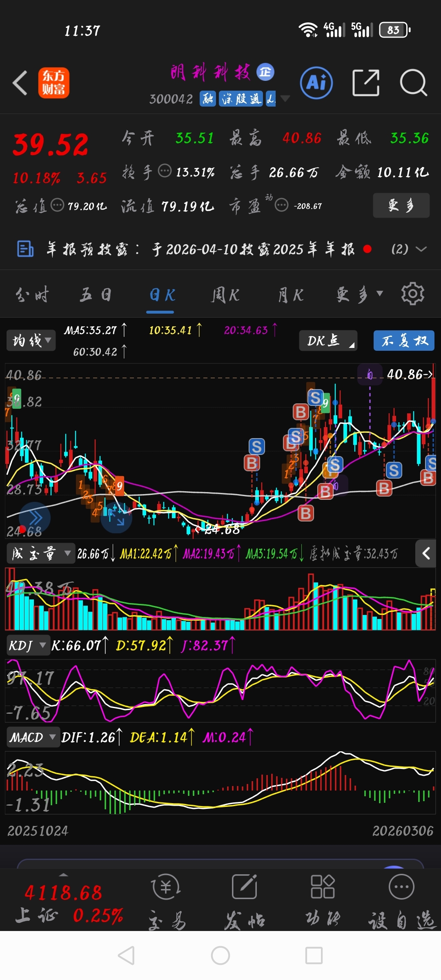Image resolution: width=441 pixels, height=980 pixels.
Task: Tap the 60:30.42 MA value
Action: (100, 352)
